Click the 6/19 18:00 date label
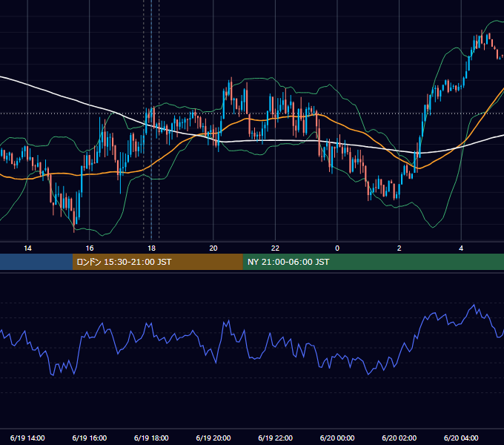Image resolution: width=504 pixels, height=445 pixels. point(151,438)
